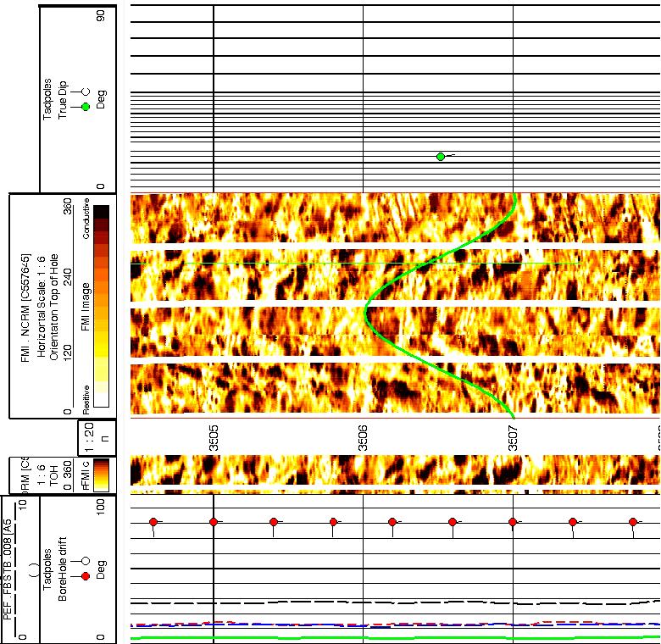Click the red filled circle in BoreHole drift legend
661x644 pixels.
pyautogui.click(x=86, y=576)
